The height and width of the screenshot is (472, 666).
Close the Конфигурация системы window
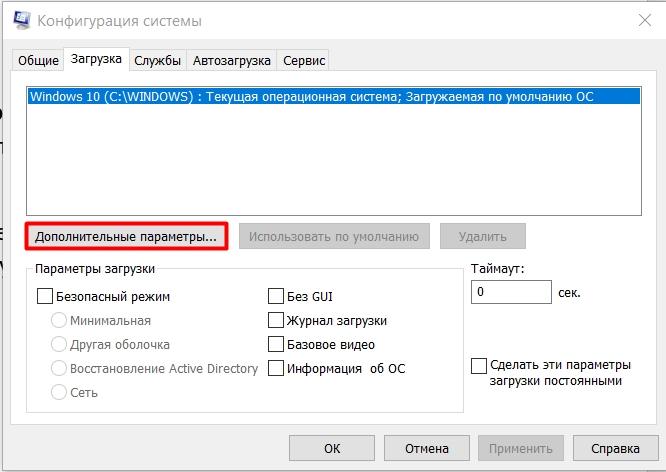[644, 20]
